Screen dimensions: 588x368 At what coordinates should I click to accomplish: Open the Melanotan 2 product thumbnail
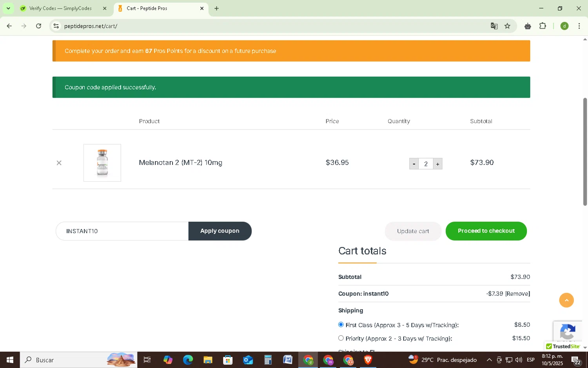tap(102, 163)
